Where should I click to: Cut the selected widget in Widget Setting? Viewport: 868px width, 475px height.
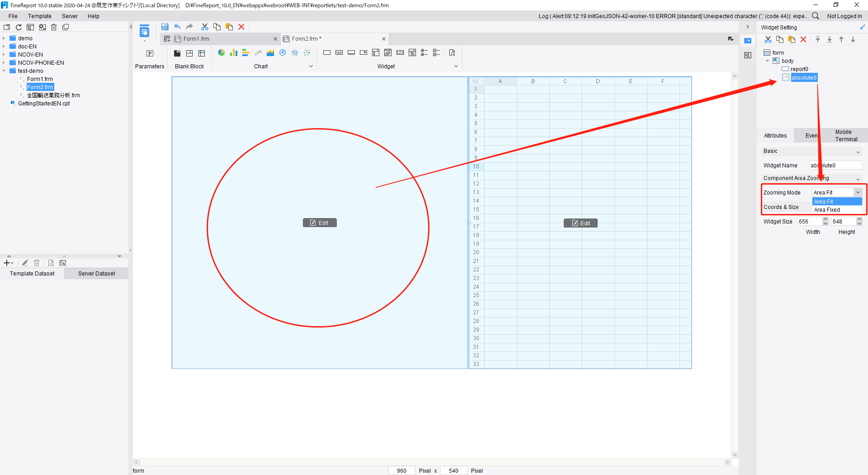point(768,40)
